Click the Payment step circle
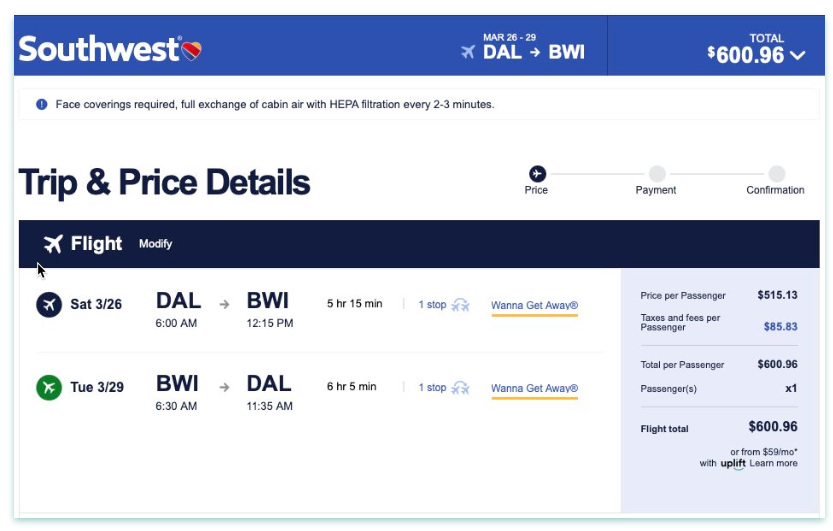 pos(656,174)
